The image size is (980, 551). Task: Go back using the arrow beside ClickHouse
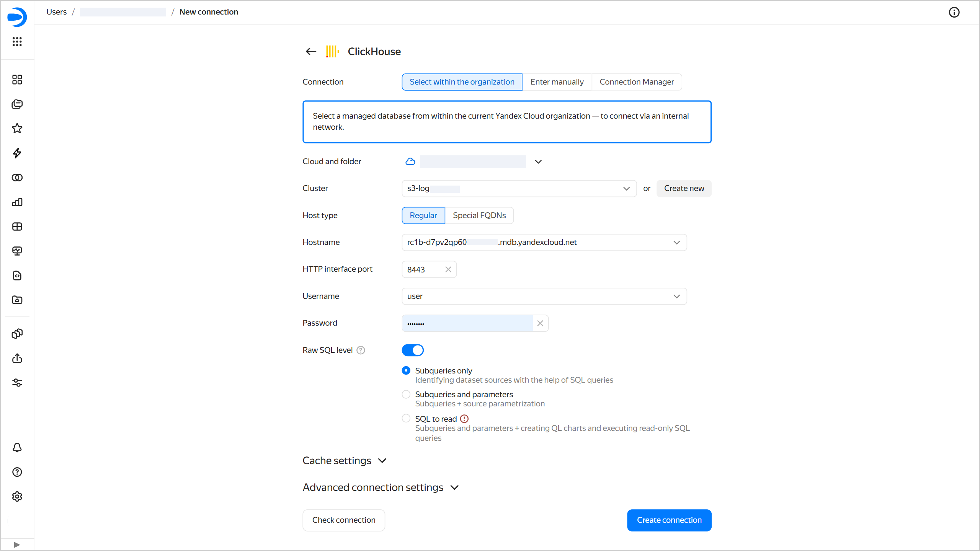311,51
